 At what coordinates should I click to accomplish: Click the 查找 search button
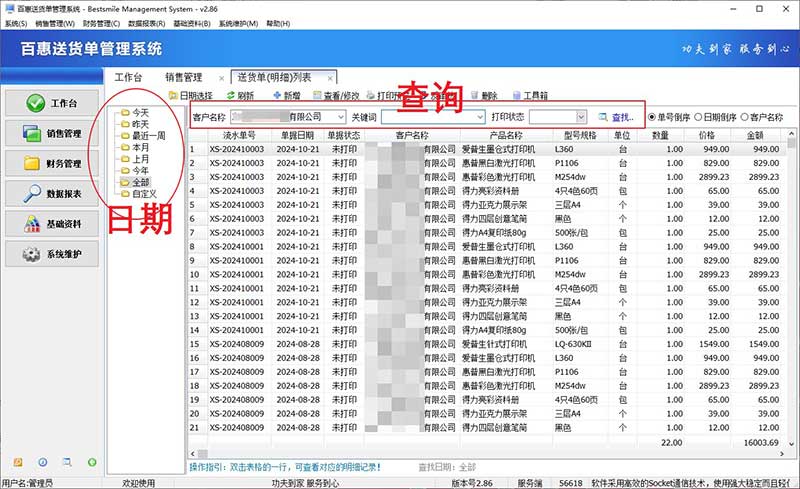616,117
